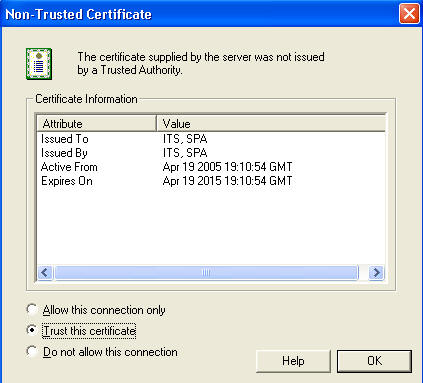Viewport: 423px width, 383px height.
Task: Click the certificate icon beside the warning message
Action: click(x=39, y=64)
